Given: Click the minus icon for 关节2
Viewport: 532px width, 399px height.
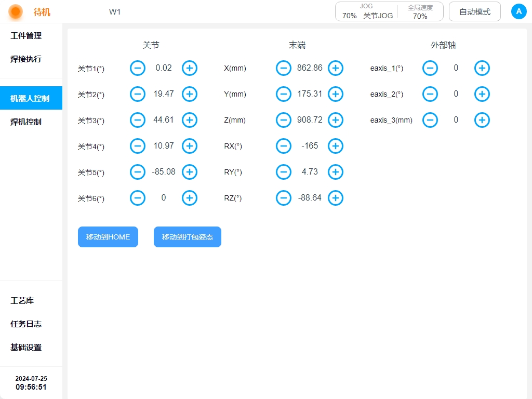Looking at the screenshot, I should [138, 94].
